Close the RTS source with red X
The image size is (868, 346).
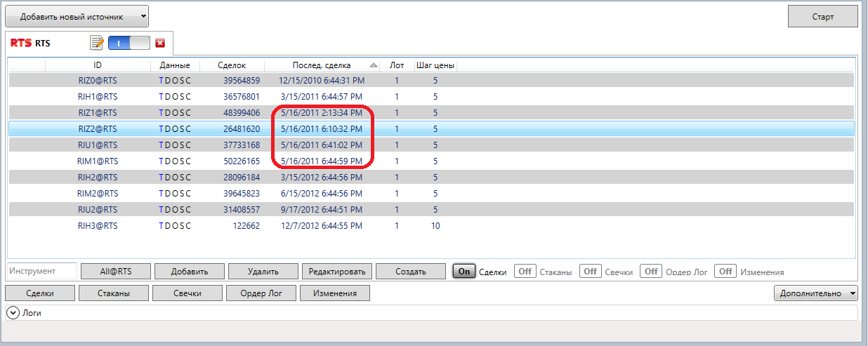pos(160,44)
